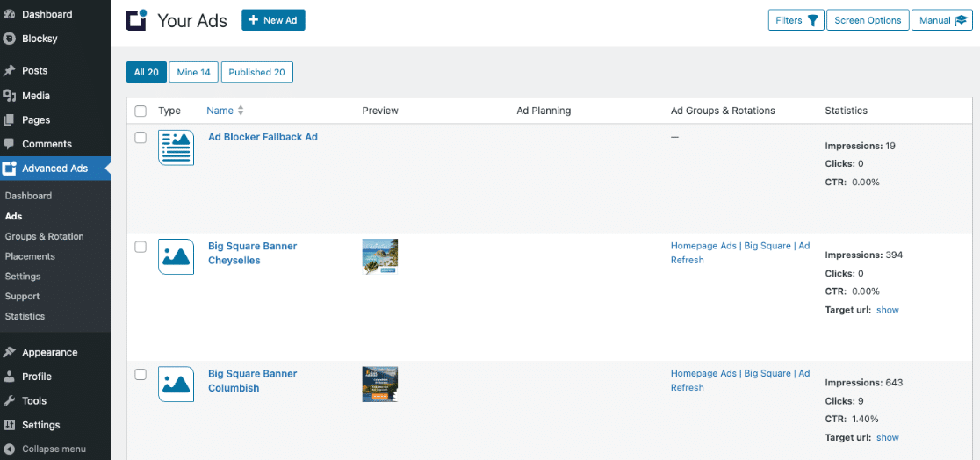Show target url for Columbish ad
The height and width of the screenshot is (460, 980).
pos(888,437)
